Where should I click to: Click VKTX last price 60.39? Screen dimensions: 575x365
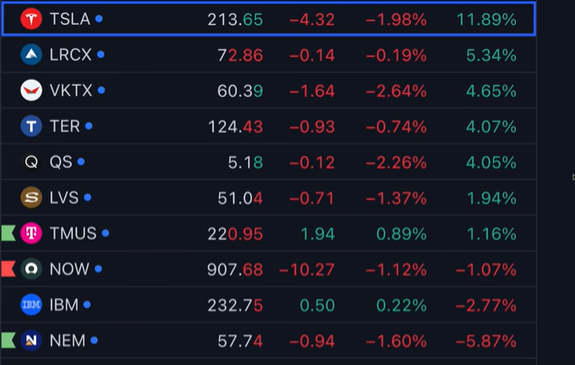click(x=240, y=91)
